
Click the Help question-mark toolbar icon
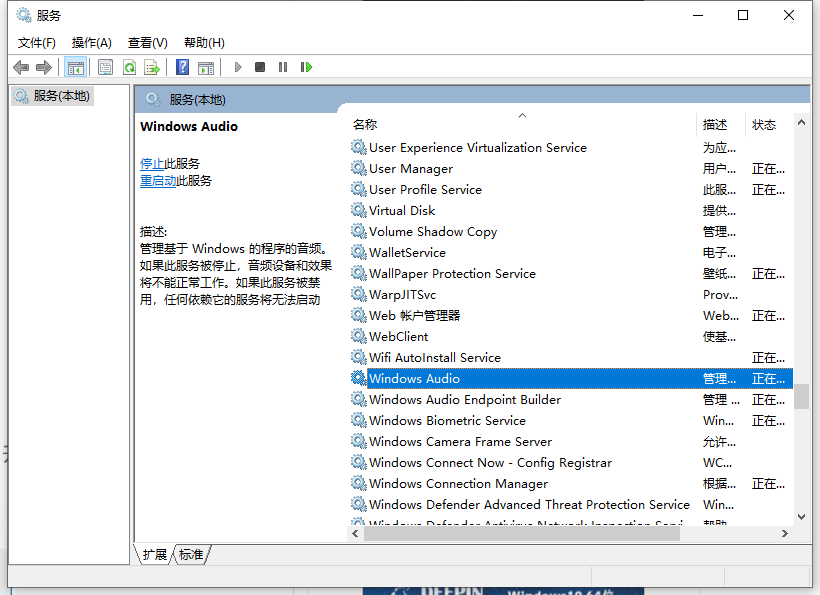182,66
